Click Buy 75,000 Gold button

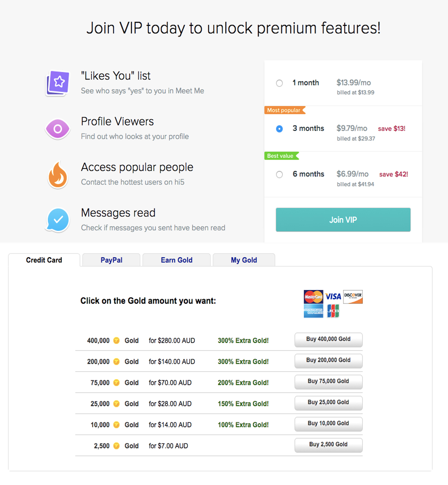pyautogui.click(x=328, y=382)
